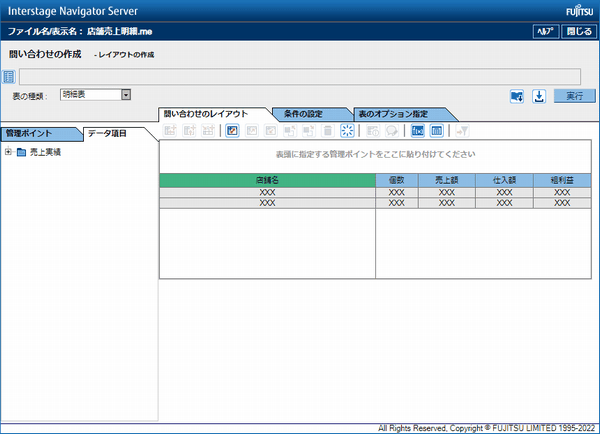Open the 表の種類 dropdown list
The width and height of the screenshot is (600, 434).
point(126,95)
